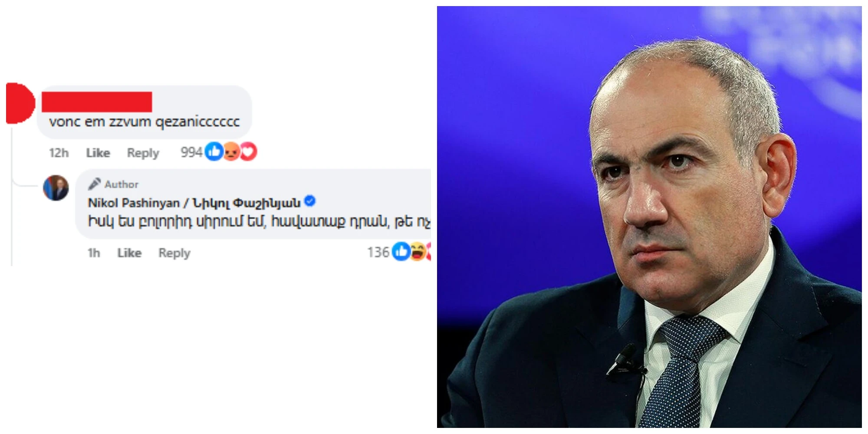Click the red heart love reaction icon
The image size is (868, 434).
(x=249, y=152)
